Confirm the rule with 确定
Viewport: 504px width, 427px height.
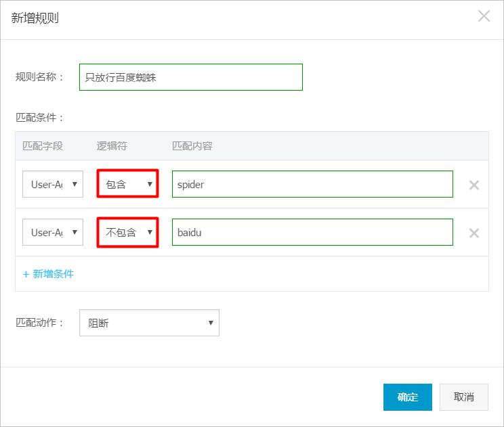click(x=408, y=397)
